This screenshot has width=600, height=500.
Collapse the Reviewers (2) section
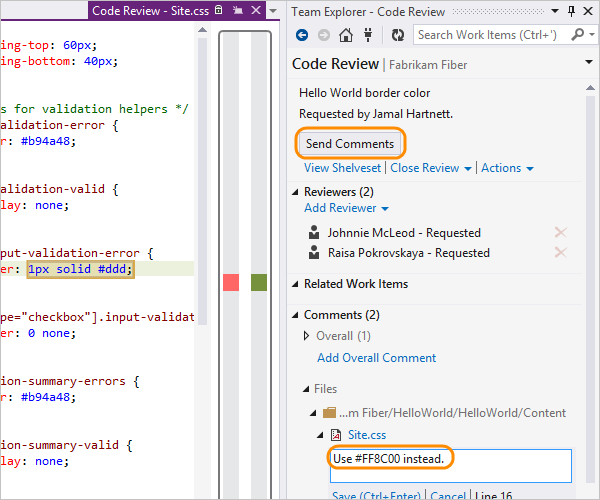click(x=295, y=192)
